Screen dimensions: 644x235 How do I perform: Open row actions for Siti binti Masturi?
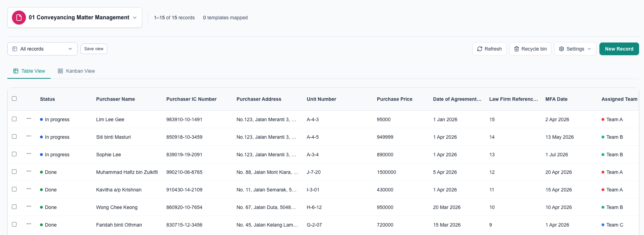tap(29, 136)
